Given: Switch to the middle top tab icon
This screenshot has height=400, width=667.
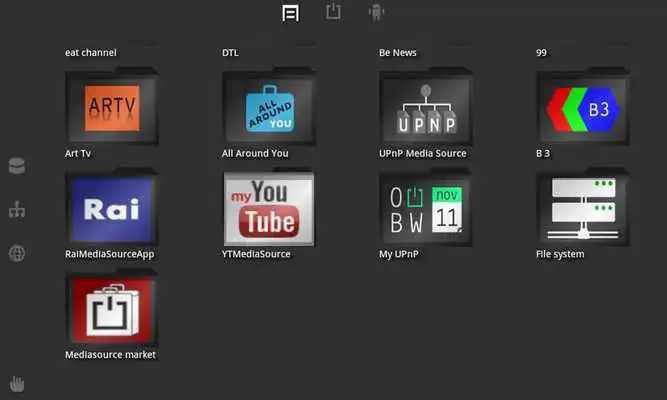Looking at the screenshot, I should point(333,12).
